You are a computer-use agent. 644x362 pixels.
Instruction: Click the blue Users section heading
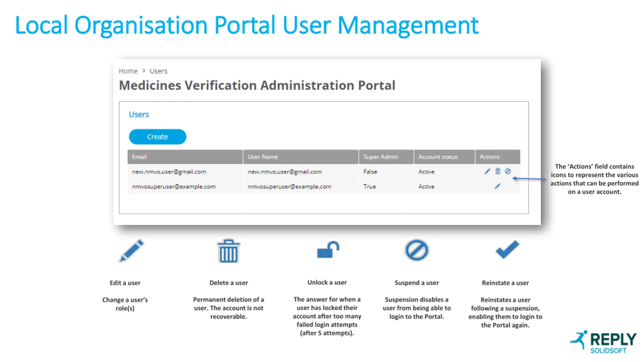click(139, 115)
